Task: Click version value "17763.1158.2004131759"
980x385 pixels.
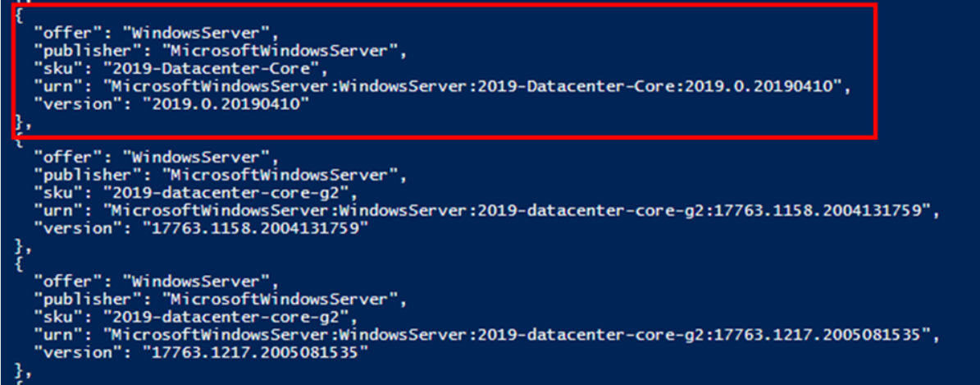Action: pos(258,229)
